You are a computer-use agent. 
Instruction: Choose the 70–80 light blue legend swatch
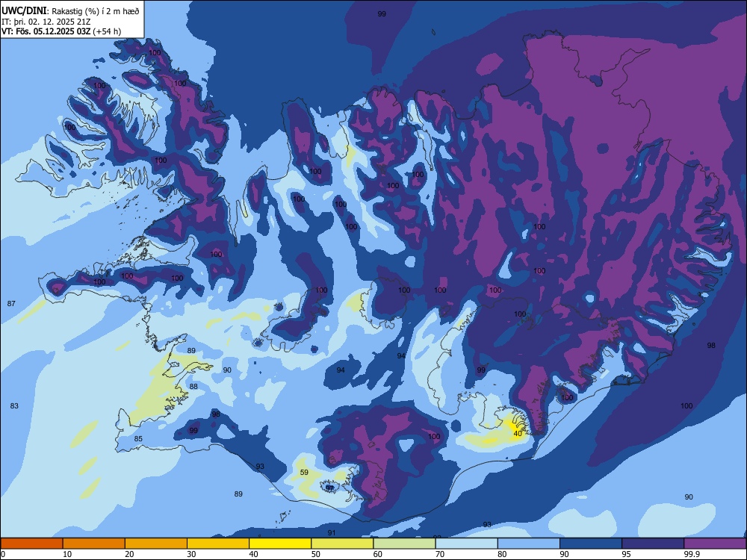466,544
